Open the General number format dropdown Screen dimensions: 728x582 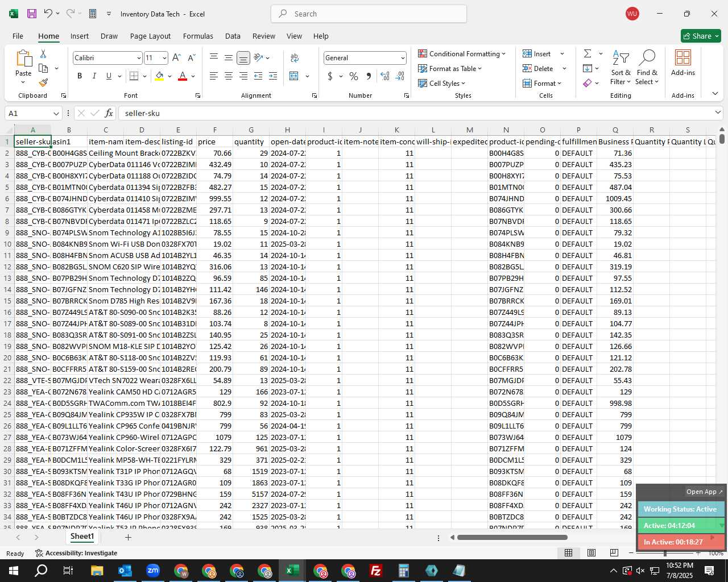[x=403, y=58]
